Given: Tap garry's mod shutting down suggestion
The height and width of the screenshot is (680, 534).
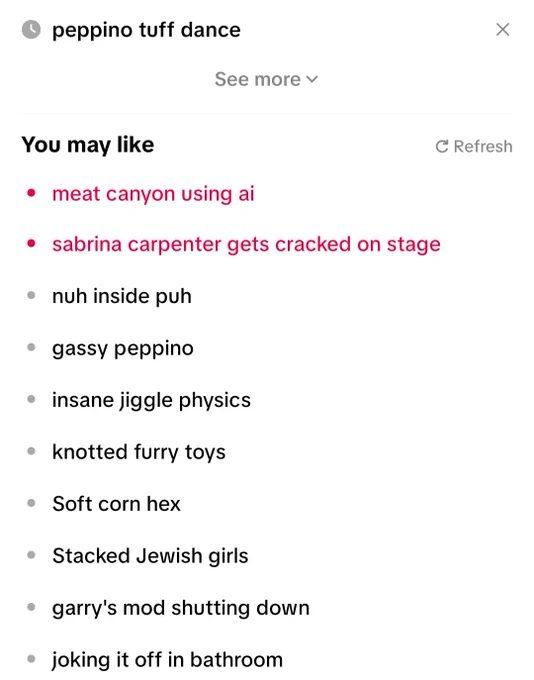Looking at the screenshot, I should click(x=181, y=608).
